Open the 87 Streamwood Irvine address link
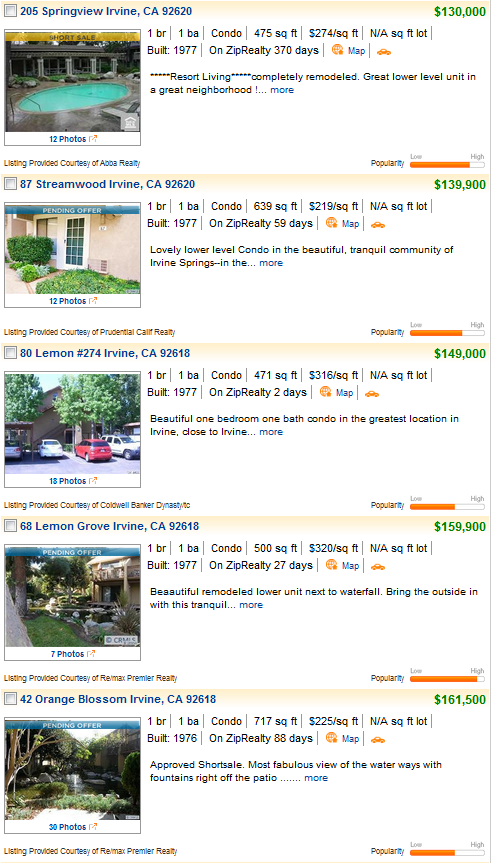 (107, 184)
